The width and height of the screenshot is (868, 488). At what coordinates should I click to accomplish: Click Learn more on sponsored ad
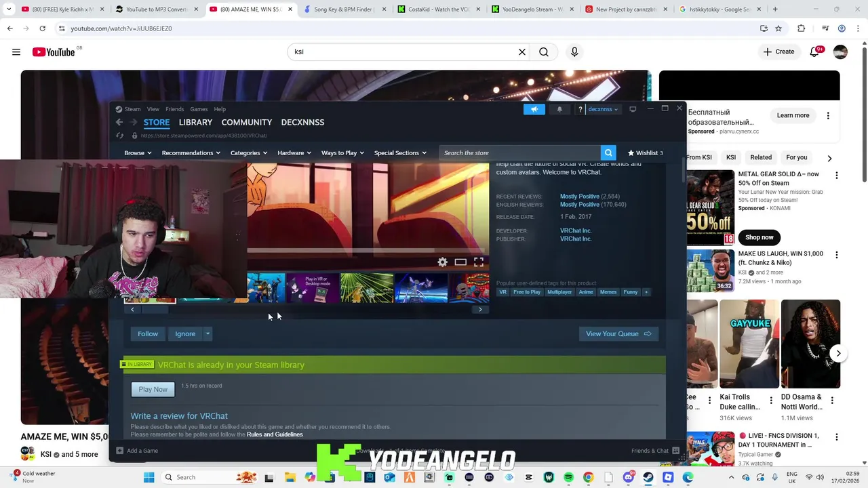coord(793,115)
